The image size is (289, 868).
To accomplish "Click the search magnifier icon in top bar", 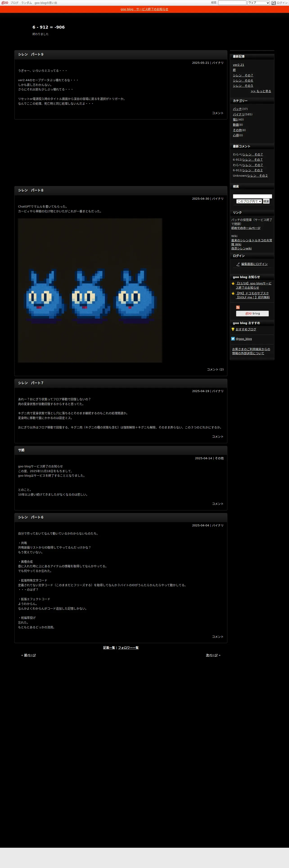I will pos(273,3).
